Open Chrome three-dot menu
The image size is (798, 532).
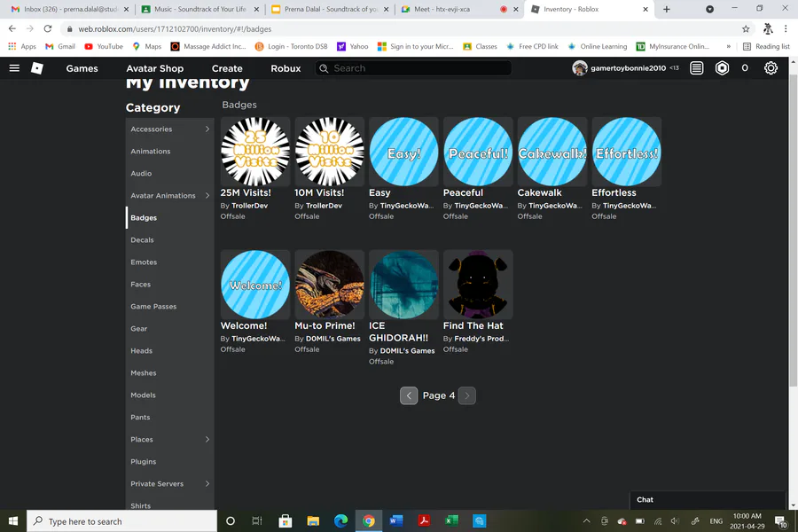click(x=786, y=29)
